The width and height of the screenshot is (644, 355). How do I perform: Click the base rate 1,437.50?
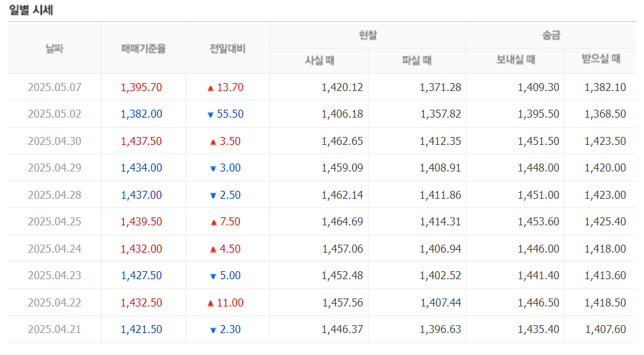(141, 141)
